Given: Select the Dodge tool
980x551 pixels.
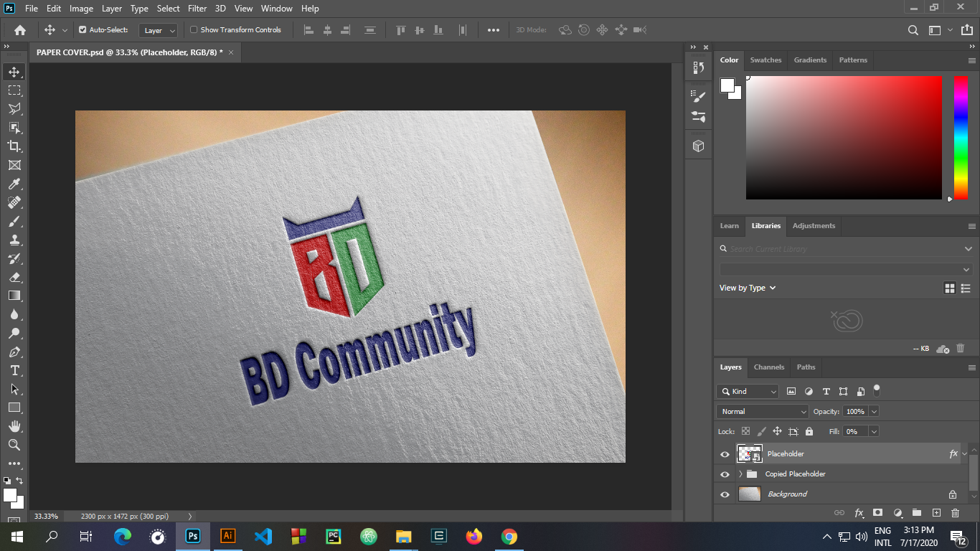Looking at the screenshot, I should click(14, 333).
